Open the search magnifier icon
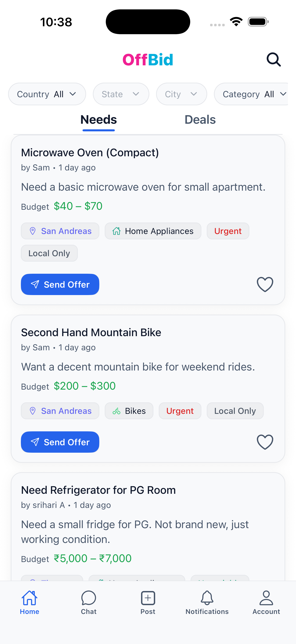The width and height of the screenshot is (296, 644). pyautogui.click(x=274, y=60)
